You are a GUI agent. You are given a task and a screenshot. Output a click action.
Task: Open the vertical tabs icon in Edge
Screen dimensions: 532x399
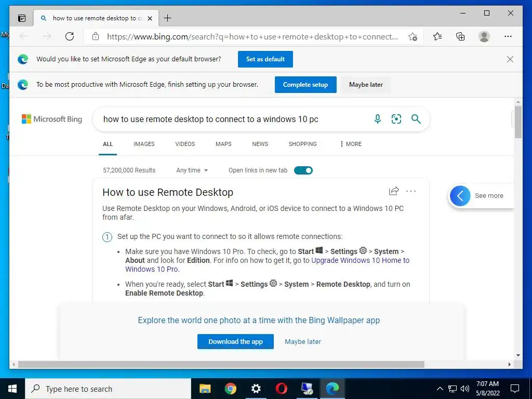pyautogui.click(x=22, y=18)
